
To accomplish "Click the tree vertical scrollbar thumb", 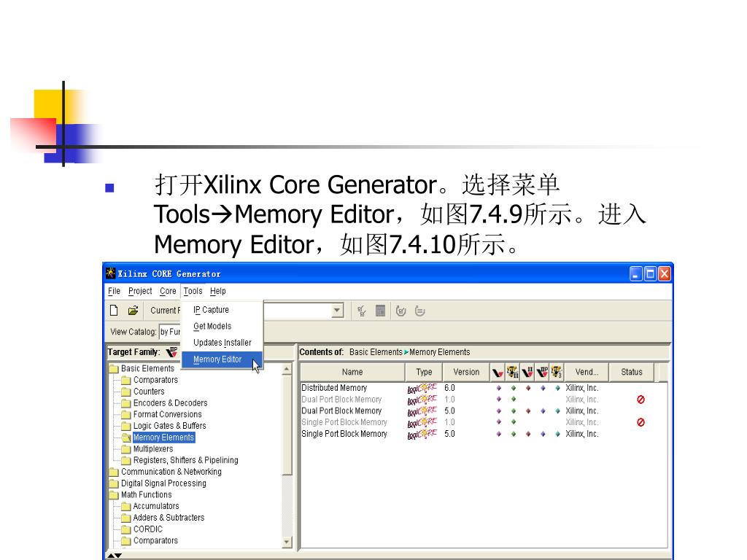I will point(287,425).
